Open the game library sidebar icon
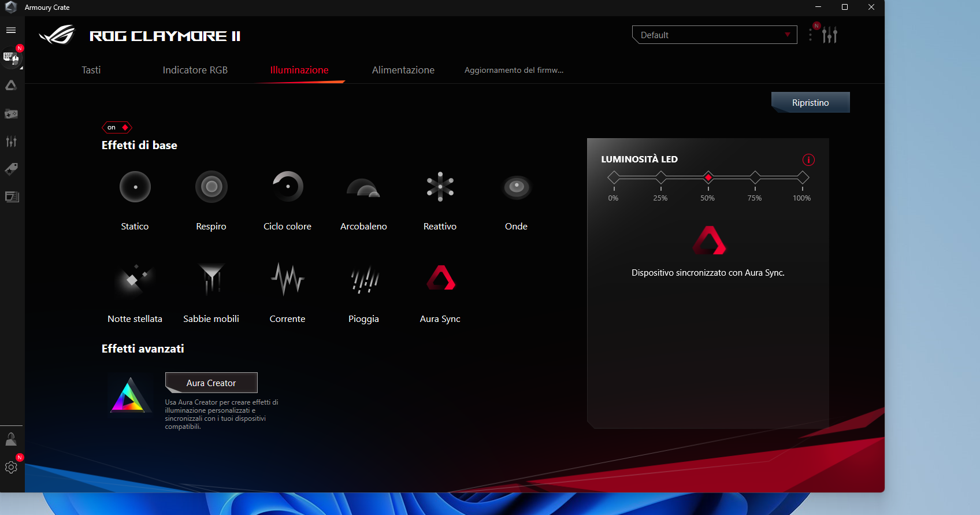Viewport: 980px width, 515px height. point(11,114)
